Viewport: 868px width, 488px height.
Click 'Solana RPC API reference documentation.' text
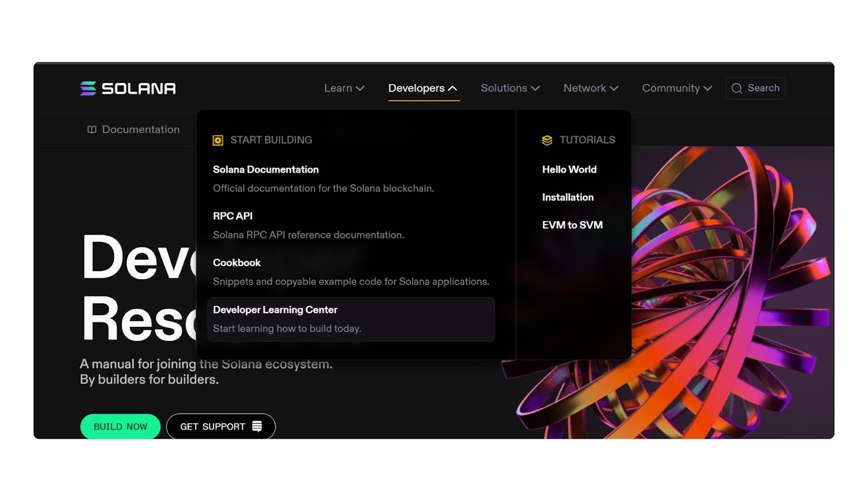pyautogui.click(x=309, y=235)
